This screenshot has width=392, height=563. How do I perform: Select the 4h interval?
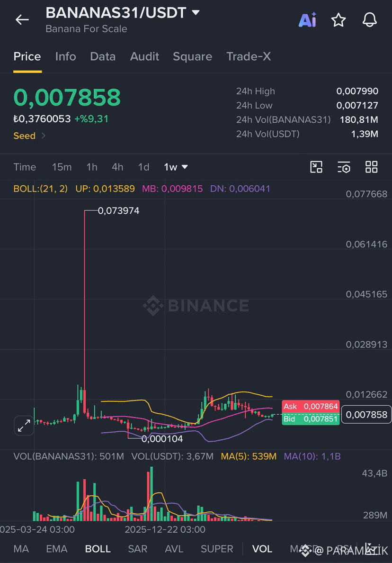117,167
